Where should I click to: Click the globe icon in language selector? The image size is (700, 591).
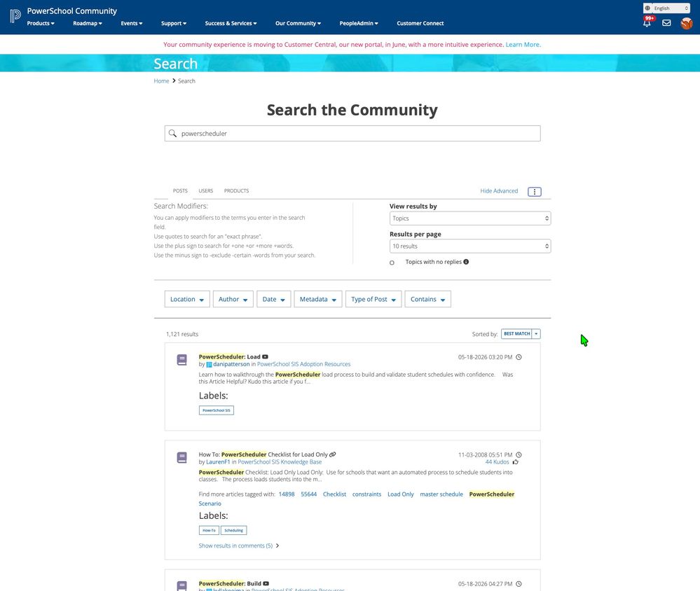click(647, 8)
